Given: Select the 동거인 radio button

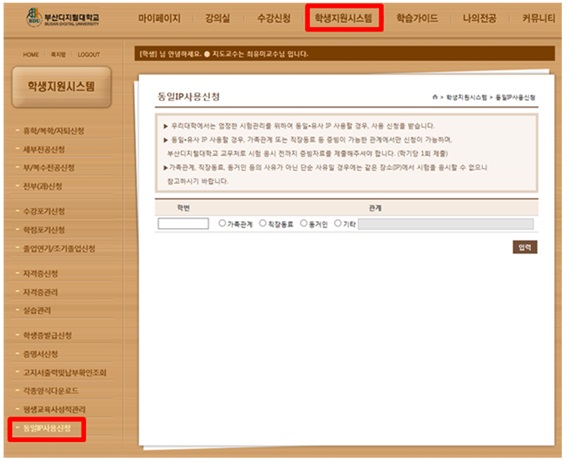Looking at the screenshot, I should coord(304,223).
